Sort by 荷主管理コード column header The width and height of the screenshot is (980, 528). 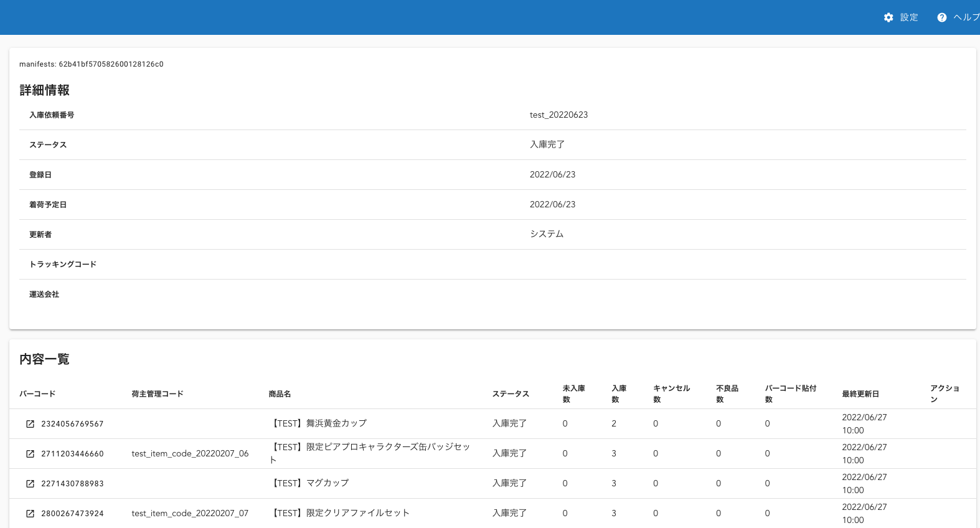click(x=158, y=394)
